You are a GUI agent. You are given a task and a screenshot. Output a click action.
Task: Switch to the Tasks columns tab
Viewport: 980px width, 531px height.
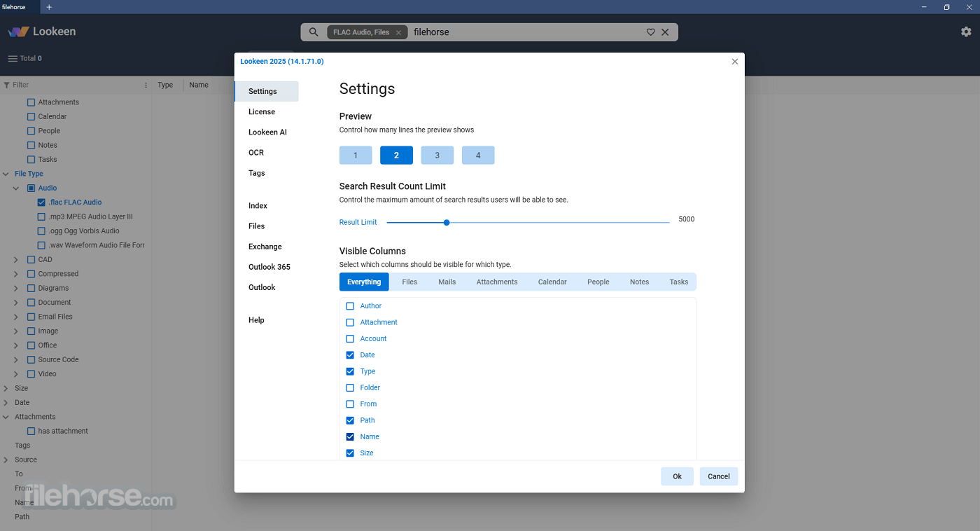679,282
